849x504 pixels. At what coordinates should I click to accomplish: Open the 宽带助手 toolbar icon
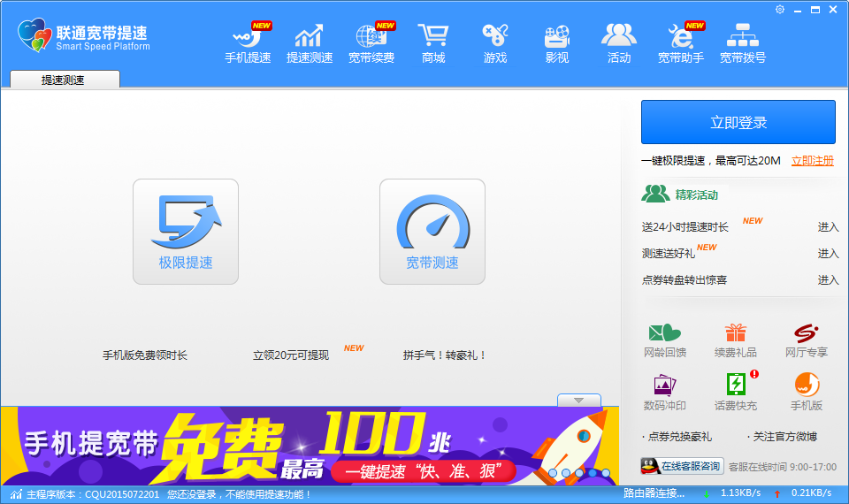tap(681, 43)
